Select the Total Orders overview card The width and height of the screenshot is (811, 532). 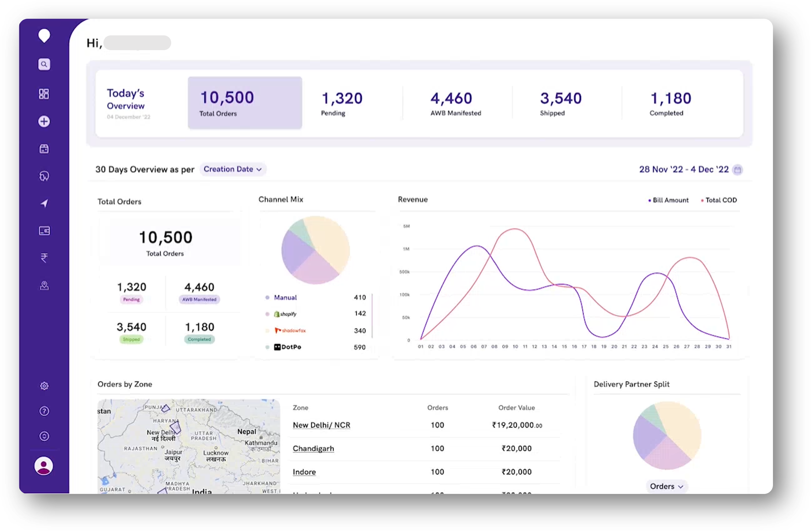(245, 103)
